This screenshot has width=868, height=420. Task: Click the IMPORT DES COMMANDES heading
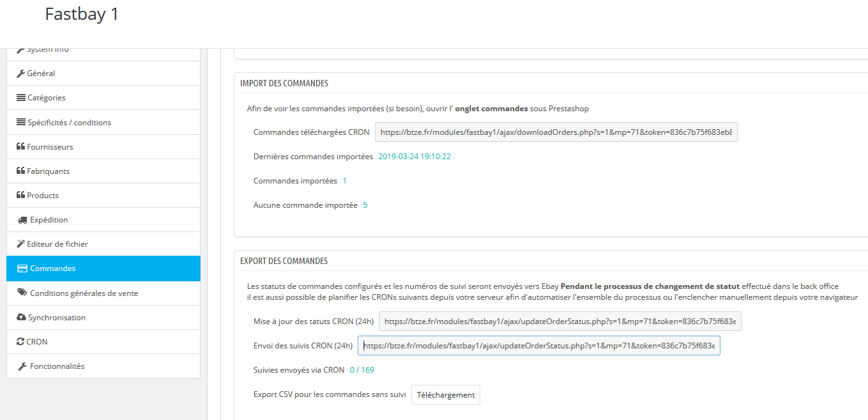tap(284, 84)
